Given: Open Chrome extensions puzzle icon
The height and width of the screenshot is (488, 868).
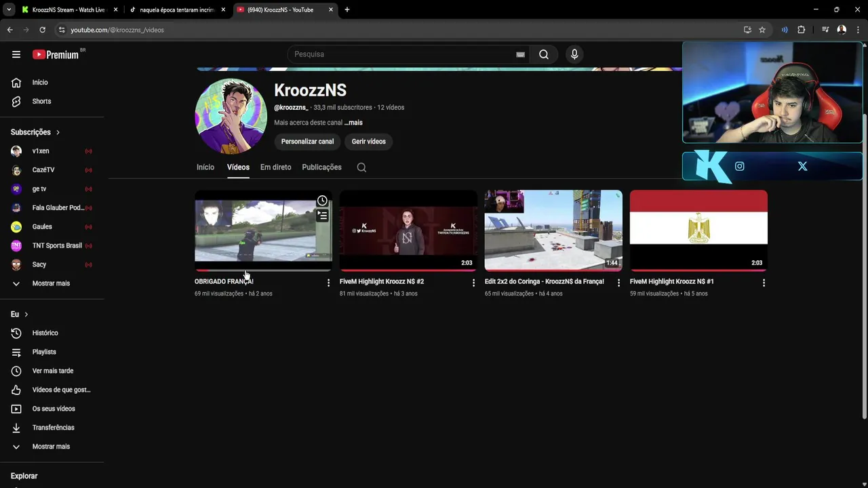Looking at the screenshot, I should (801, 30).
